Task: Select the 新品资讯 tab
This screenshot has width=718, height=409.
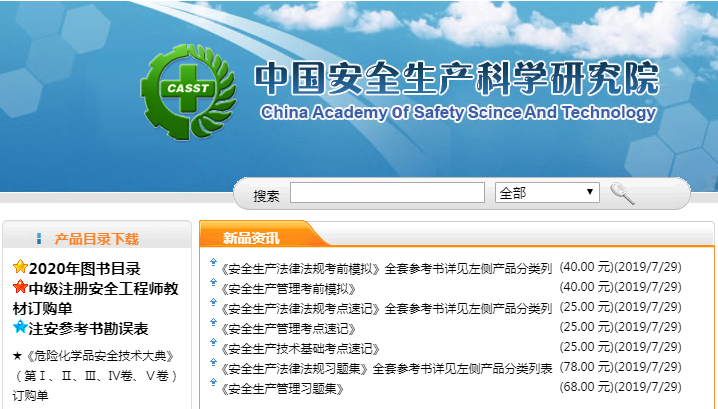Action: pyautogui.click(x=251, y=238)
